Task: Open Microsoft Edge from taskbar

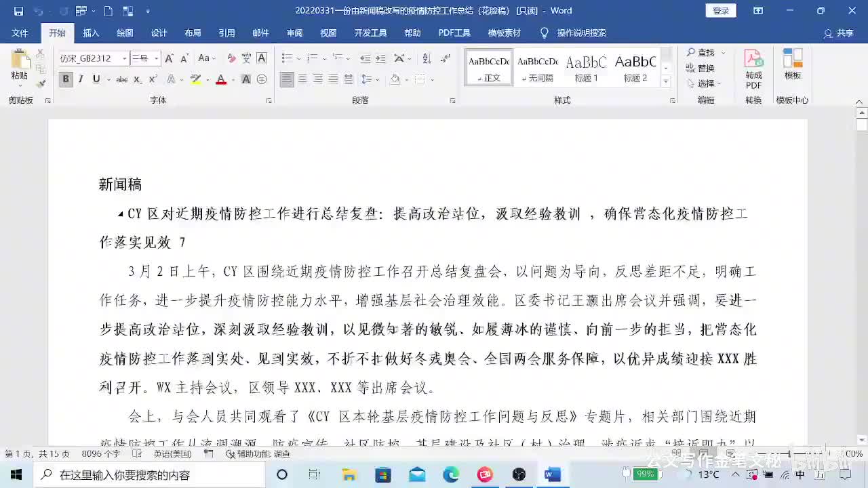Action: coord(451,474)
